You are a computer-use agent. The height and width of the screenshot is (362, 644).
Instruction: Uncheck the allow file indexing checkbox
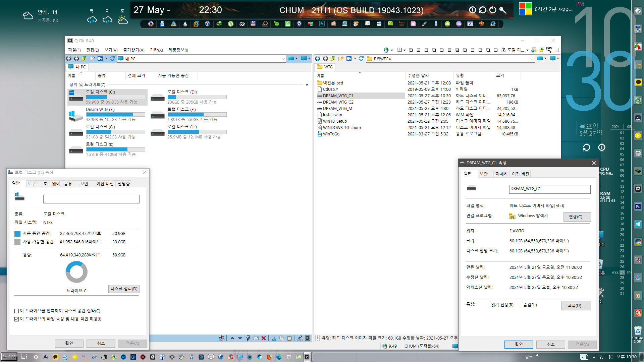[x=16, y=319]
